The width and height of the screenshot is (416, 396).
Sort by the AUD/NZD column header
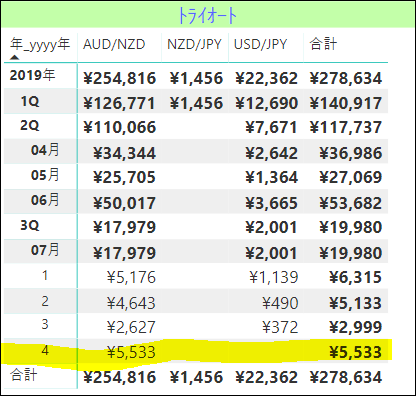tap(114, 44)
